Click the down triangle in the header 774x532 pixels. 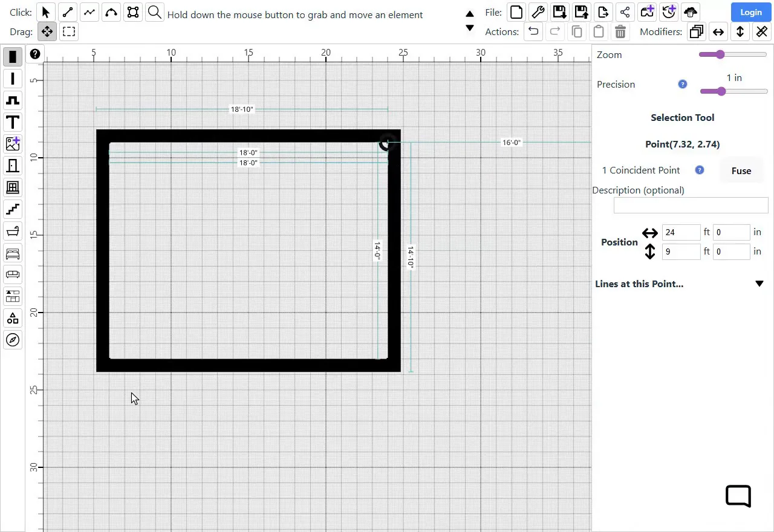(x=470, y=28)
